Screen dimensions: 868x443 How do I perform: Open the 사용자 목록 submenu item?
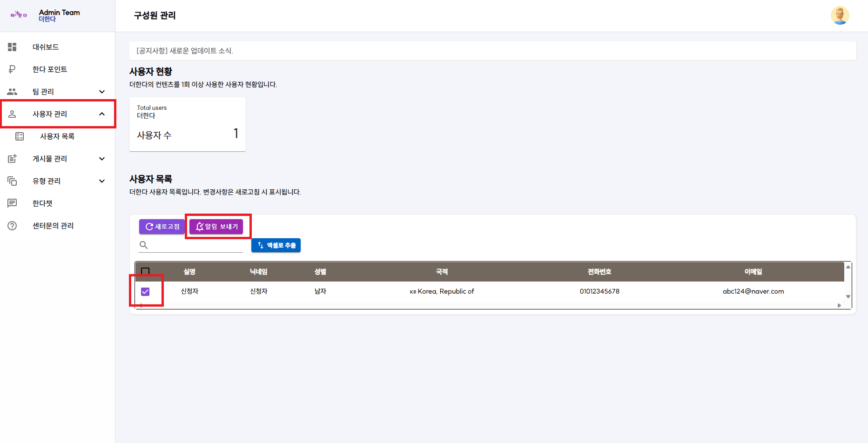[57, 136]
